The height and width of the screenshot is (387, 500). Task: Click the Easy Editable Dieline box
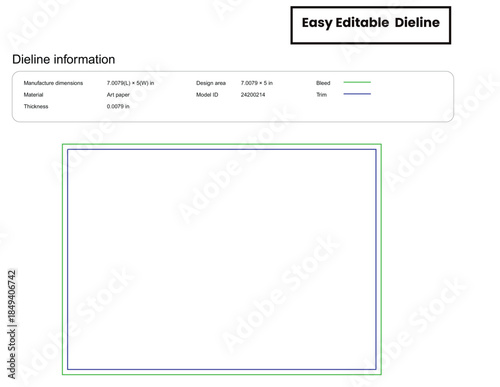(x=371, y=25)
